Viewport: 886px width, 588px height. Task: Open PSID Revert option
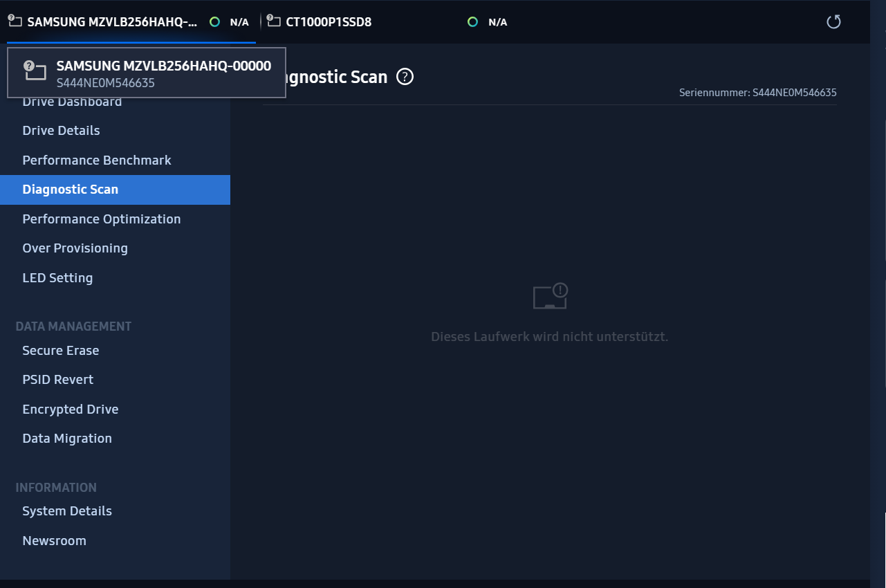[115, 380]
